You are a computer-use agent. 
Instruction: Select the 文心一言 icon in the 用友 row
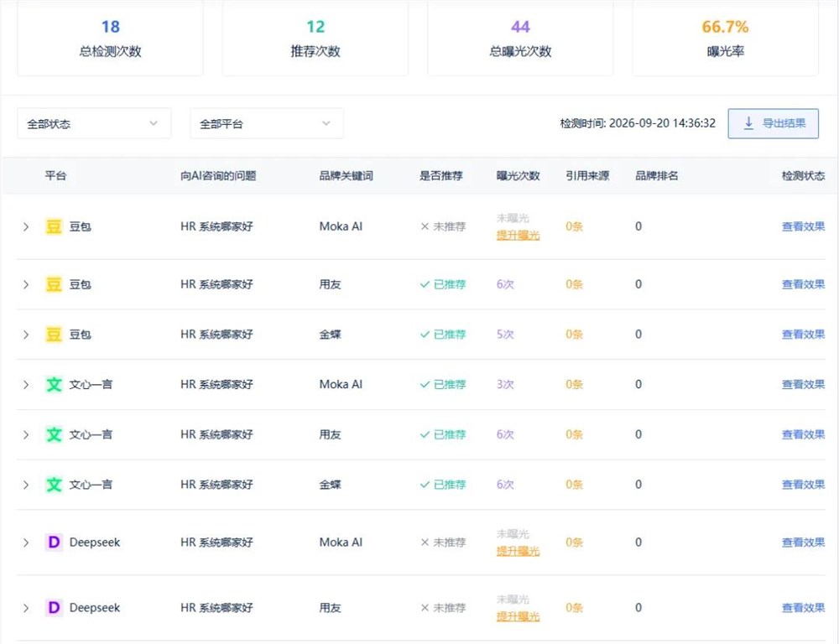[x=54, y=435]
